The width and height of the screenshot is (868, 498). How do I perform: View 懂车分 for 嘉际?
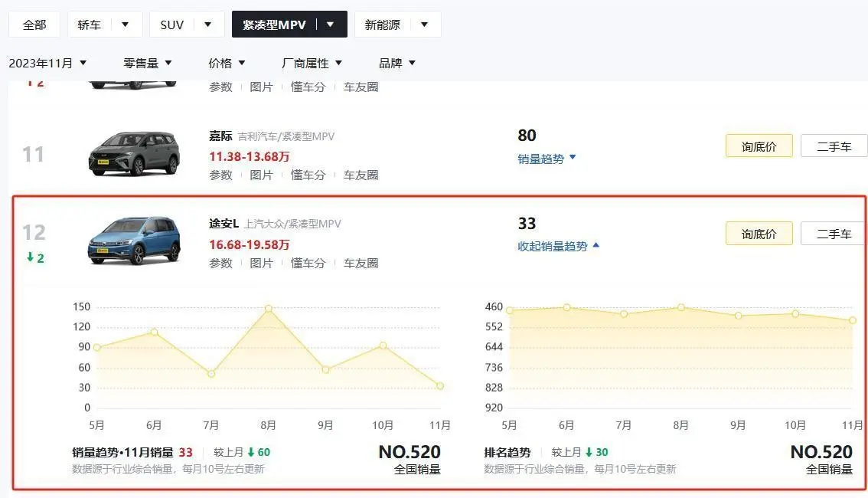[x=308, y=175]
